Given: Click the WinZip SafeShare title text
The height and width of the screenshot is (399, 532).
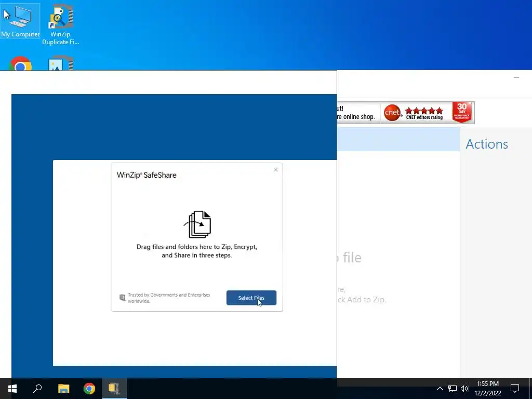Looking at the screenshot, I should tap(147, 175).
